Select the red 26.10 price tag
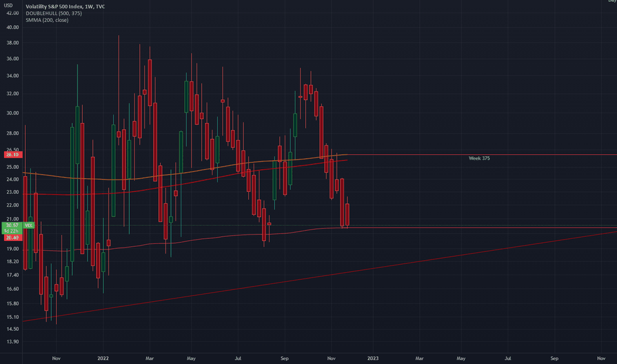The image size is (617, 364). 13,155
